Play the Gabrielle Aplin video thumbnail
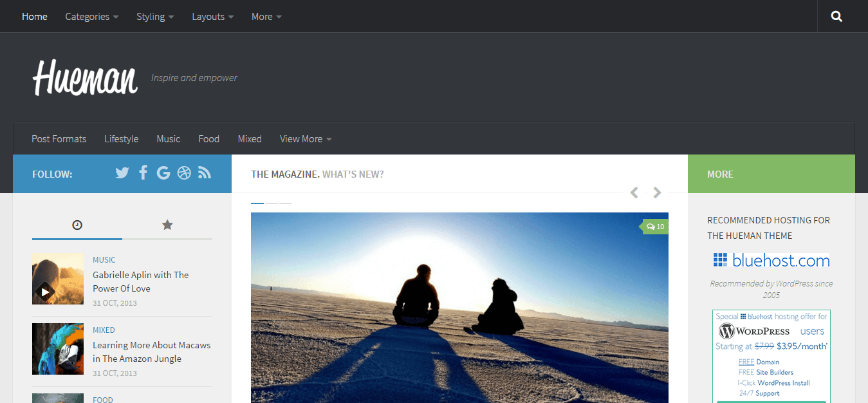Viewport: 868px width, 403px height. click(58, 279)
